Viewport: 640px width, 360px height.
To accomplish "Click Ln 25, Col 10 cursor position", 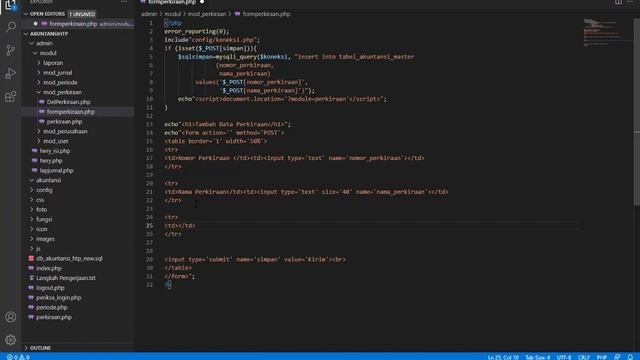I will [x=503, y=357].
